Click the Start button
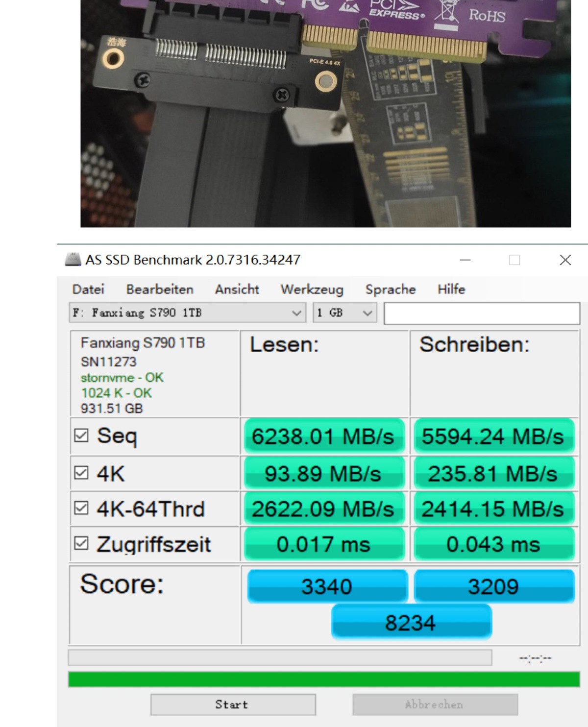The height and width of the screenshot is (727, 588). point(233,704)
